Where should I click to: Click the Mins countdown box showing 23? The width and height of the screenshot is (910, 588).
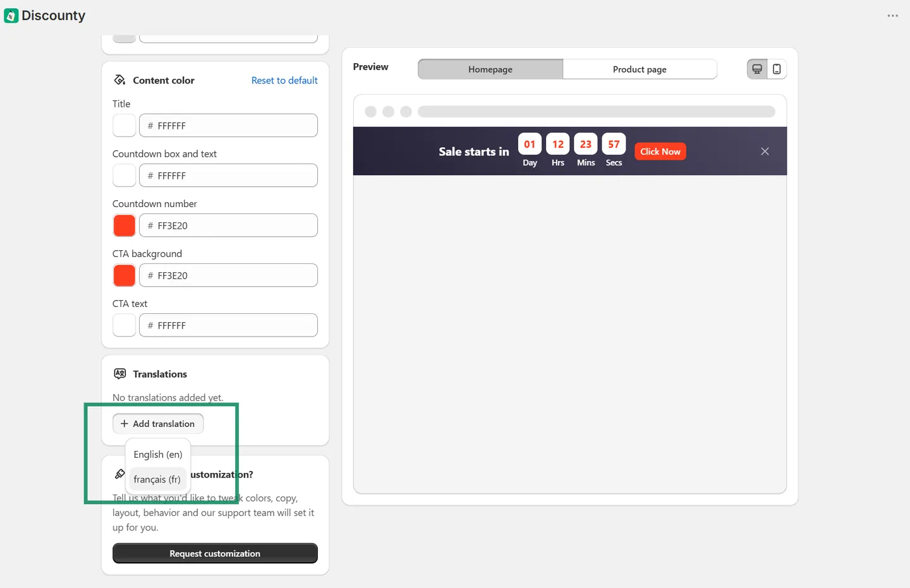[586, 144]
